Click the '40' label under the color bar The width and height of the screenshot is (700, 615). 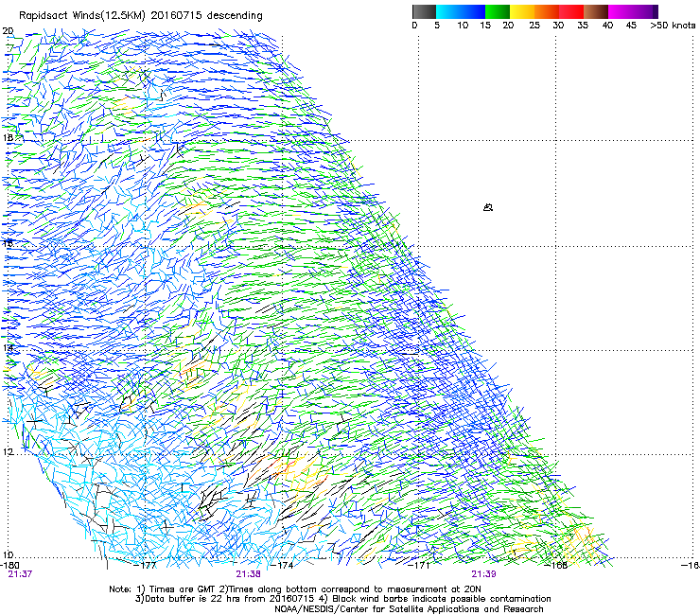coord(607,26)
